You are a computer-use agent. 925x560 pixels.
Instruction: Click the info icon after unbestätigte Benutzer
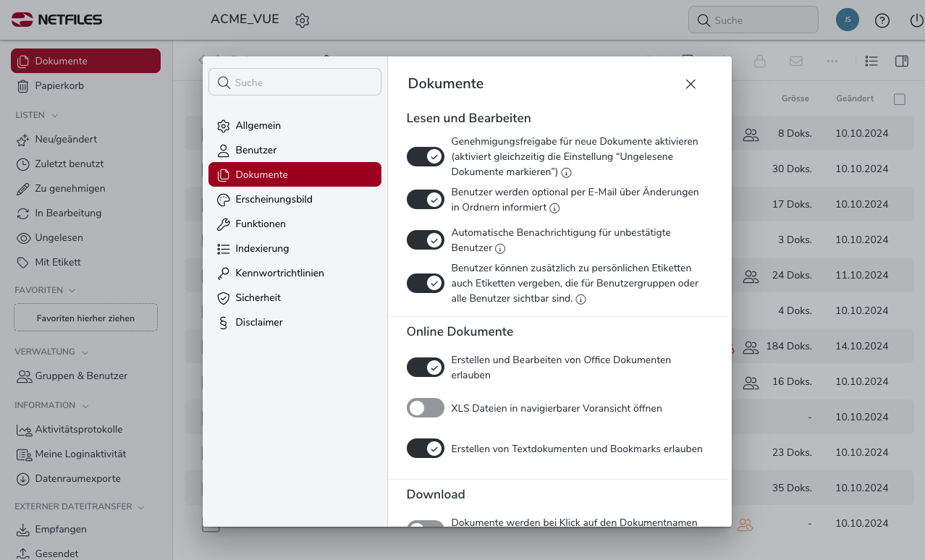(x=499, y=248)
